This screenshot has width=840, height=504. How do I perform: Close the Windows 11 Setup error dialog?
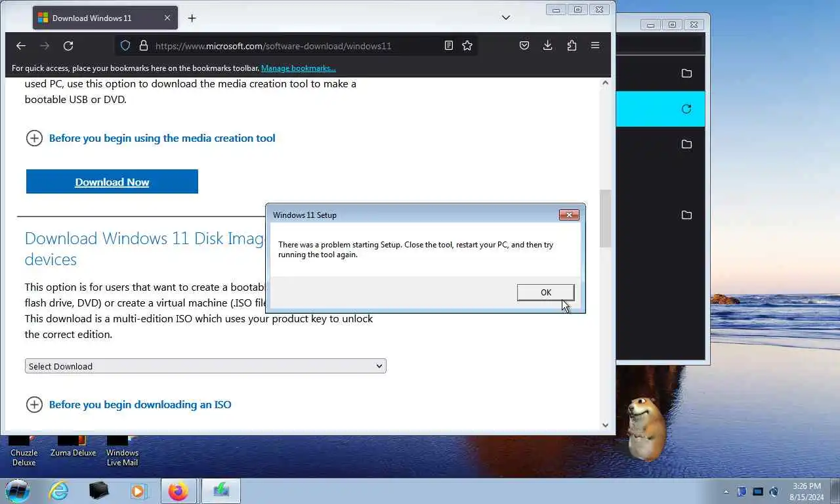(569, 215)
